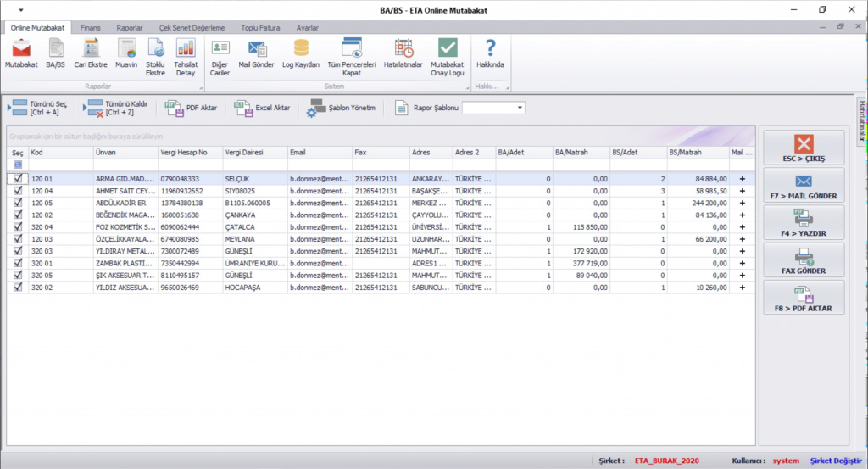Click the Şirket Değiştir link
Screen dimensions: 868x469
point(836,461)
